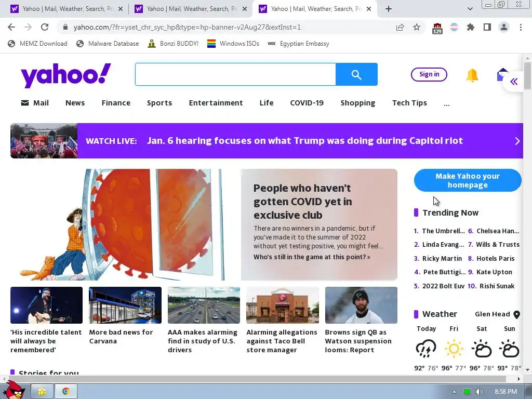Click the Angry Birds start button
532x399 pixels.
13,390
